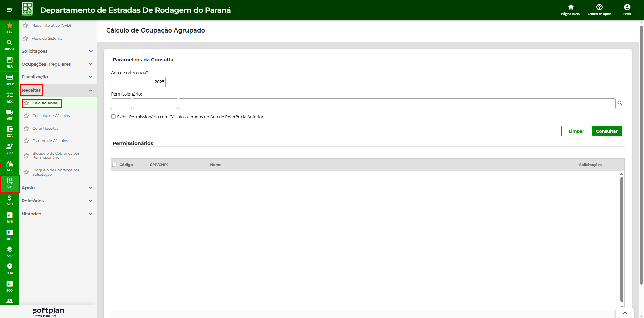This screenshot has width=644, height=318.
Task: Open Estorno de Cálculos menu item
Action: (50, 141)
